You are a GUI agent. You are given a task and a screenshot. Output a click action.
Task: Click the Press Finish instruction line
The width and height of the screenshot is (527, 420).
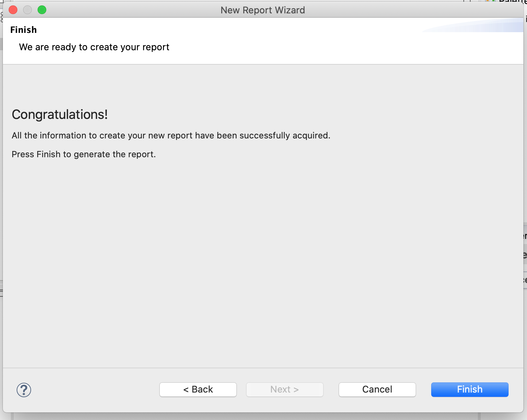(x=83, y=154)
